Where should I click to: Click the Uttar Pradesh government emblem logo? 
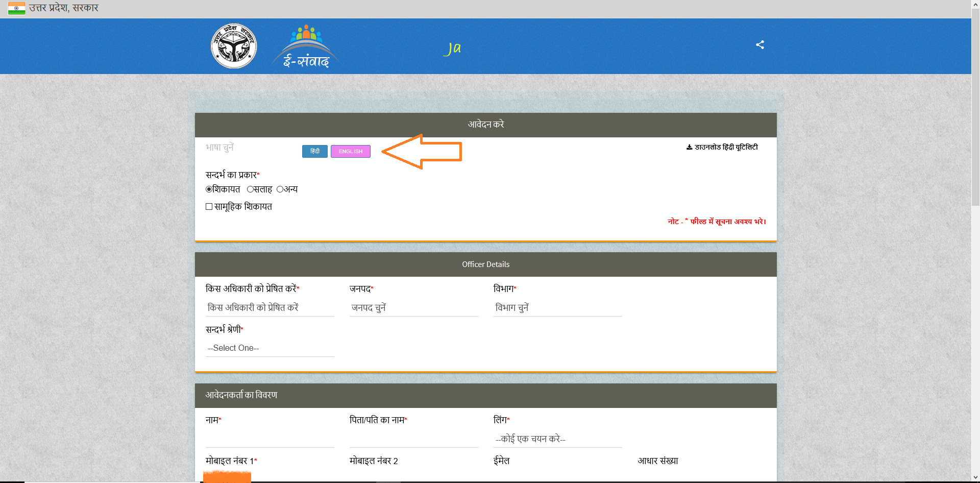click(234, 46)
